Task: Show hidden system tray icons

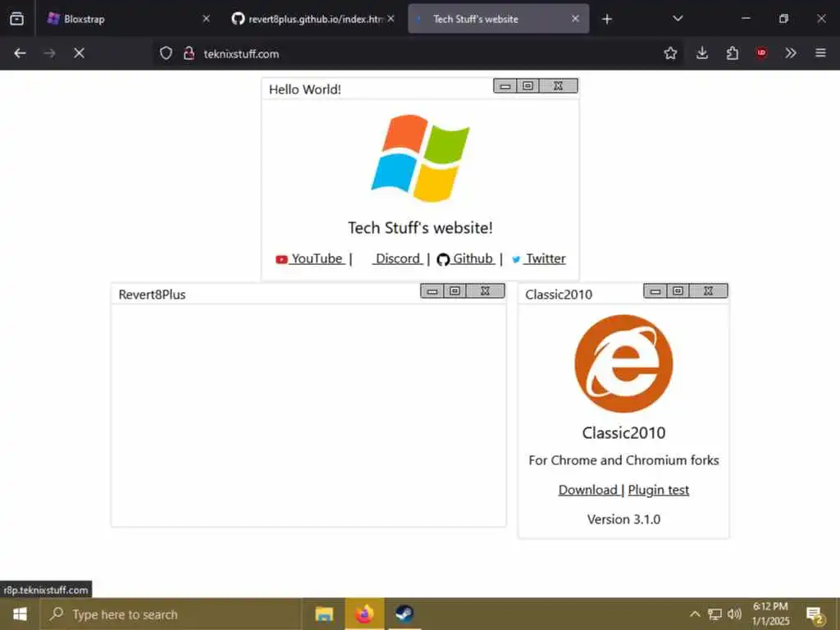Action: pyautogui.click(x=695, y=614)
